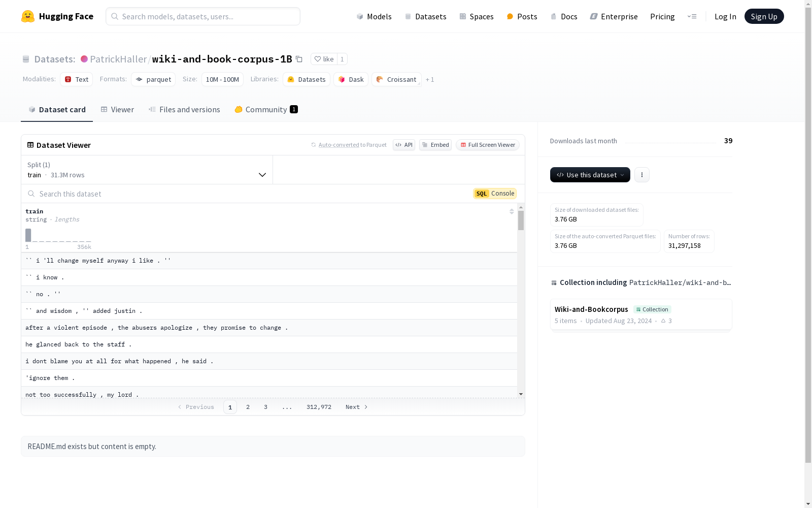Click the string lengths histogram bar

point(28,235)
